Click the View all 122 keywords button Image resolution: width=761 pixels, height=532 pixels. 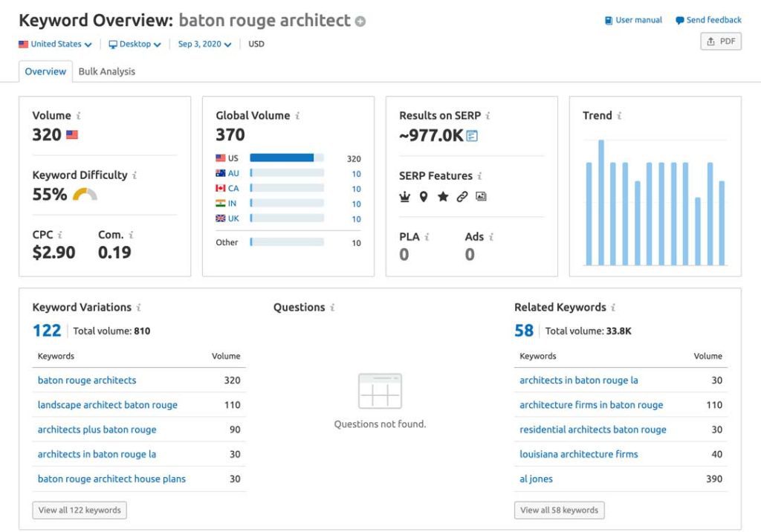click(x=79, y=510)
